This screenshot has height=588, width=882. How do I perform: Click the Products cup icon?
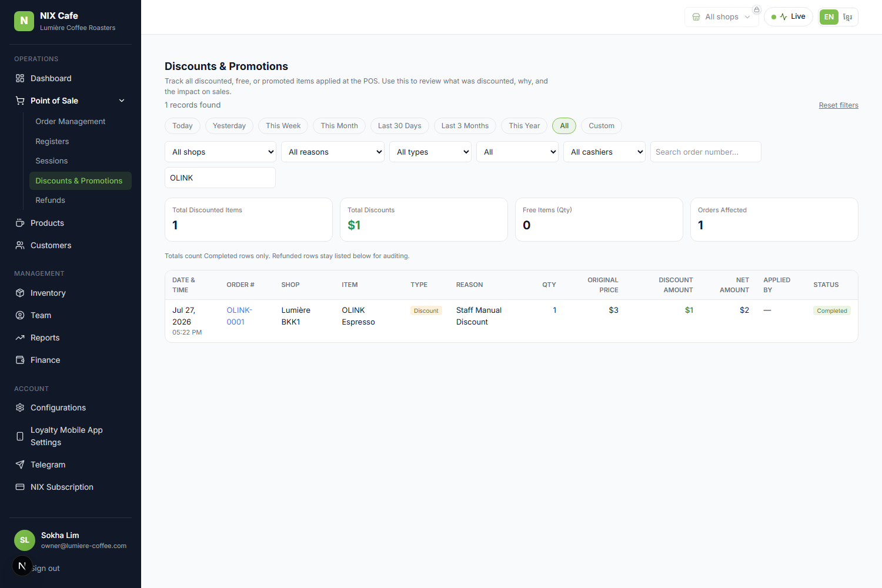click(20, 223)
